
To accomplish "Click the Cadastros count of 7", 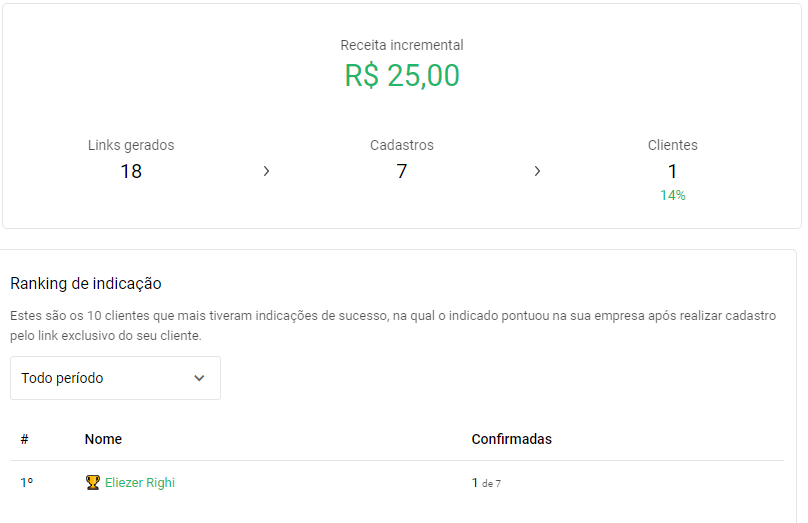I will coord(402,171).
